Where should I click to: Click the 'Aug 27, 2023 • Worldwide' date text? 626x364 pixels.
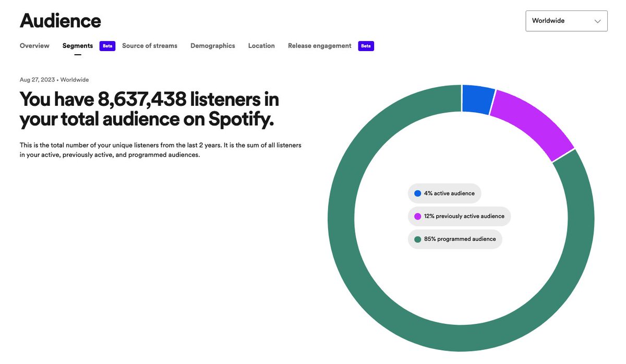pos(54,80)
